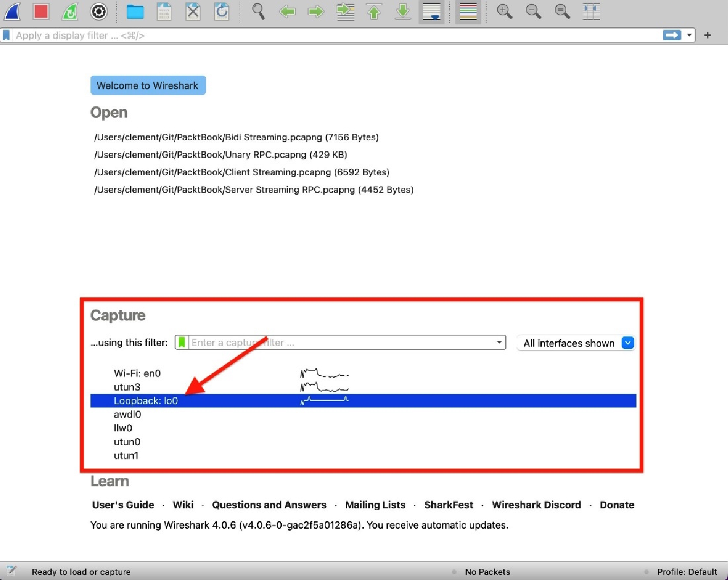The width and height of the screenshot is (728, 580).
Task: Save this capture file icon
Action: [x=164, y=11]
